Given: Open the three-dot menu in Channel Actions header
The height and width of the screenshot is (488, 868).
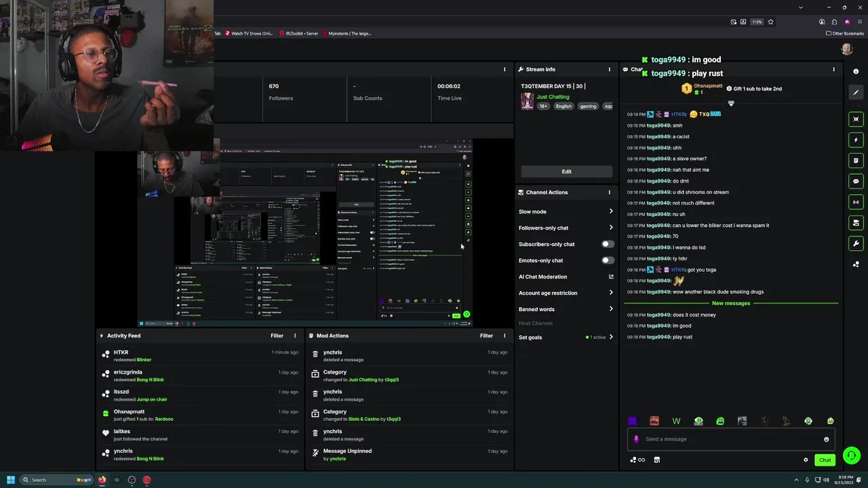Looking at the screenshot, I should coord(609,192).
